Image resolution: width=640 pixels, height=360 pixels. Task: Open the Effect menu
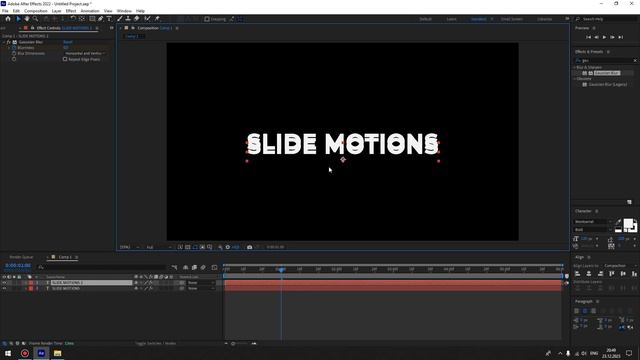click(x=71, y=11)
